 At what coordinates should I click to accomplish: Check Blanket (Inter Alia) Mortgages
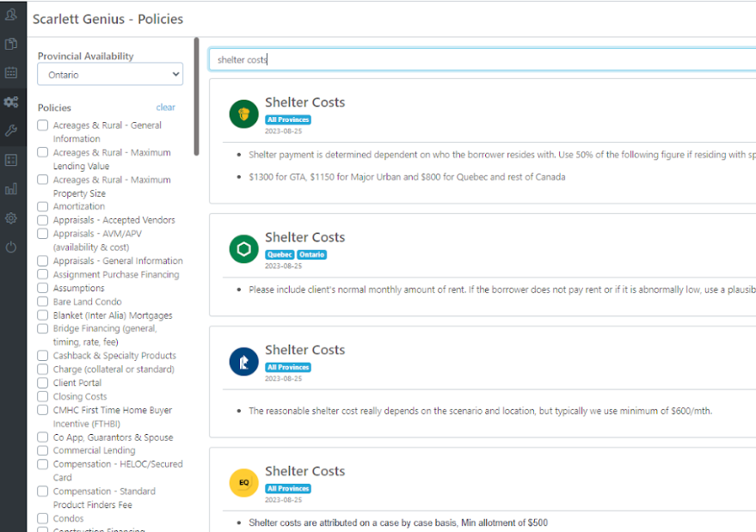[43, 315]
